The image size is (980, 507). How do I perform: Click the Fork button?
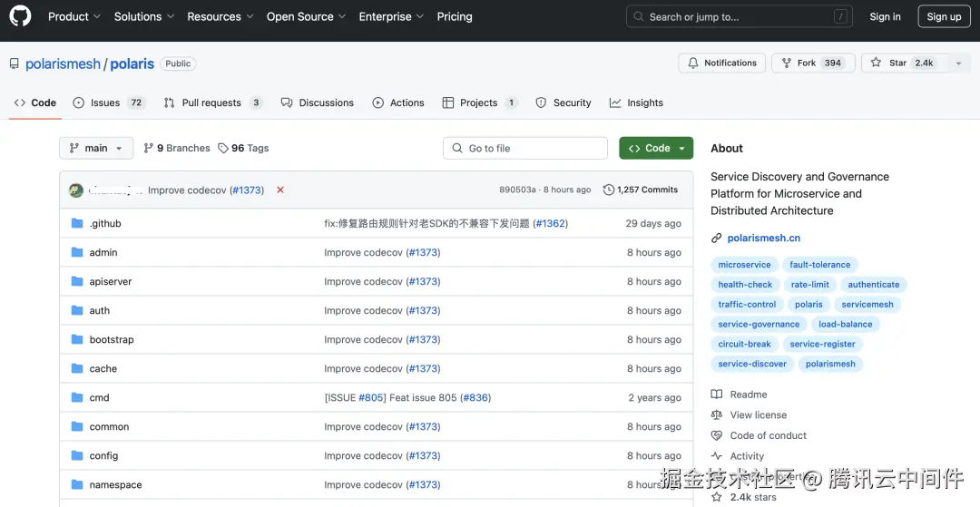[x=813, y=63]
